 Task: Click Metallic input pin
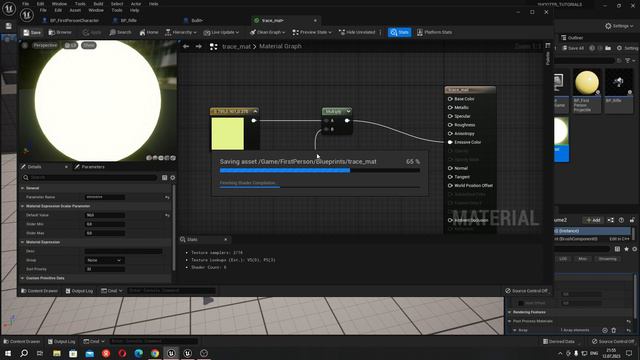coord(450,107)
